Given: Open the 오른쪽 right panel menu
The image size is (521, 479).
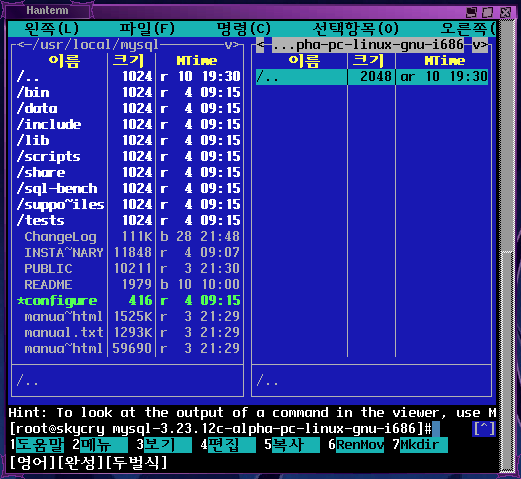Looking at the screenshot, I should (468, 29).
